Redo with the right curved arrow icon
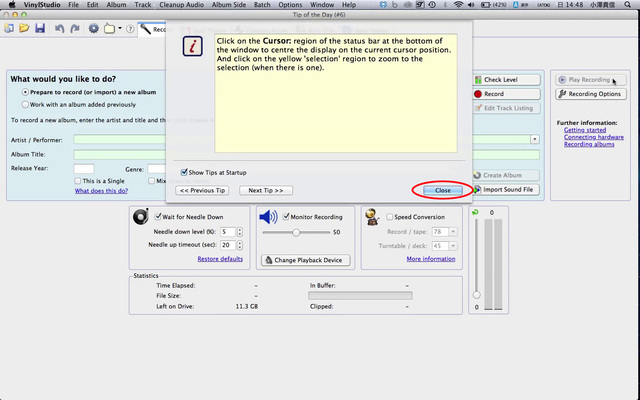 point(75,29)
